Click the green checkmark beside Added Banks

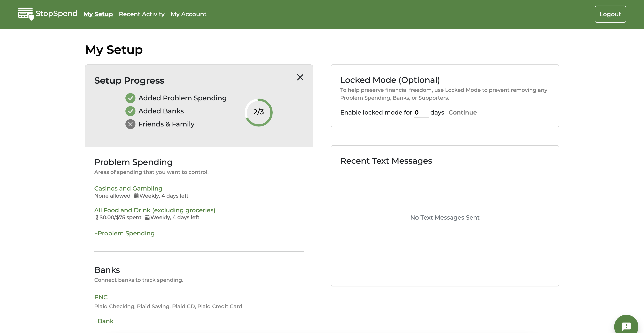coord(130,111)
